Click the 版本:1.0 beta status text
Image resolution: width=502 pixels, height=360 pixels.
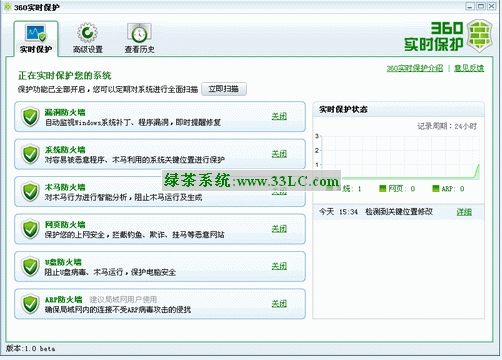point(30,349)
